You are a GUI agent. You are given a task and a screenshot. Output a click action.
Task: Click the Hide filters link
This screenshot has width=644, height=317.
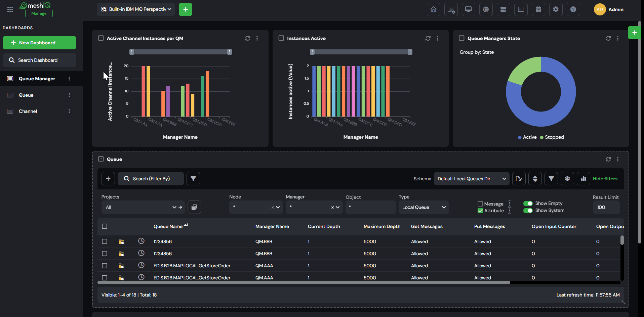[x=605, y=179]
